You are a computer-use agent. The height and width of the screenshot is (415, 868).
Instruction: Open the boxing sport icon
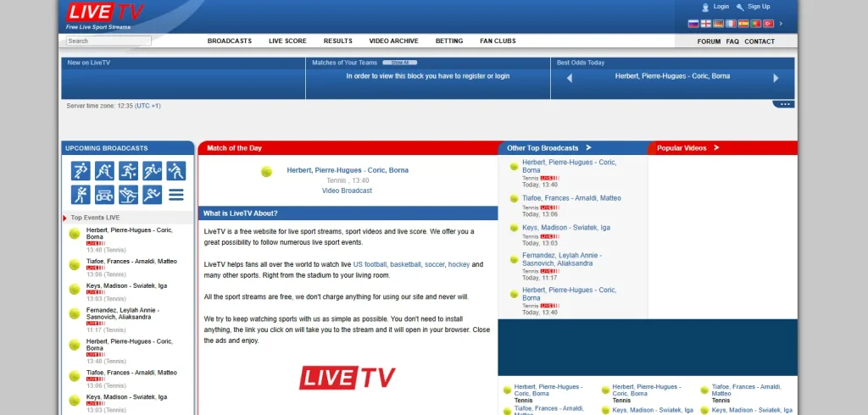pos(81,195)
